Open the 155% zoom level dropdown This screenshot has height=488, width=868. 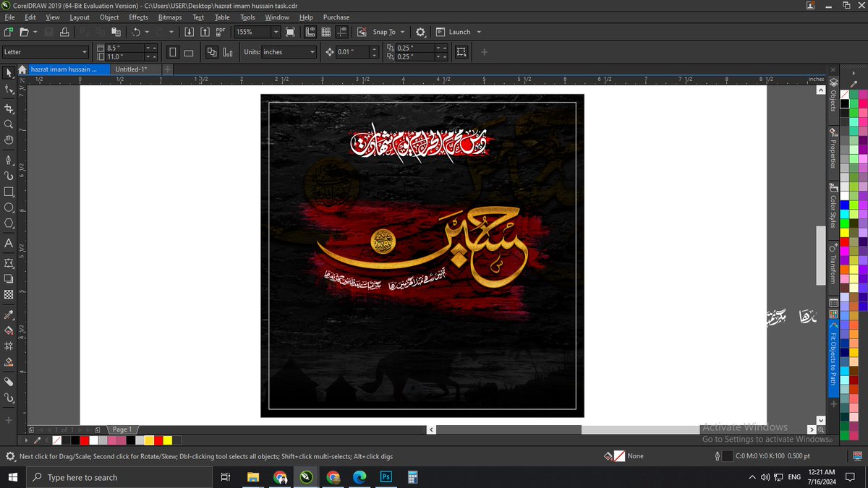(276, 32)
